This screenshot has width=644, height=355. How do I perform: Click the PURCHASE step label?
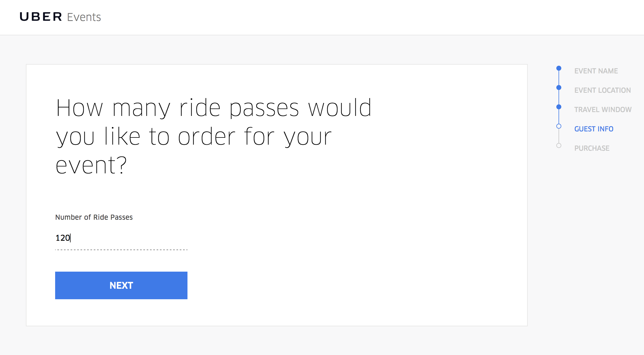pos(593,148)
